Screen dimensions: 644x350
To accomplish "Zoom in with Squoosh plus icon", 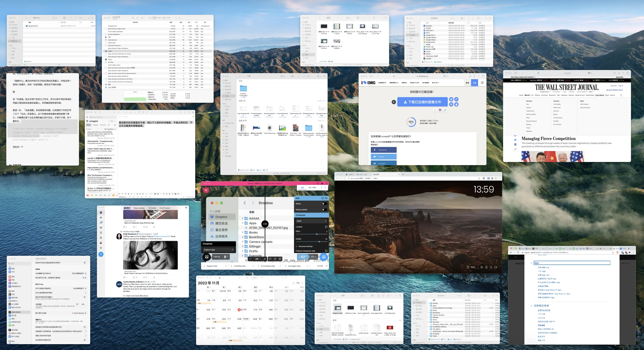I will coord(265,259).
